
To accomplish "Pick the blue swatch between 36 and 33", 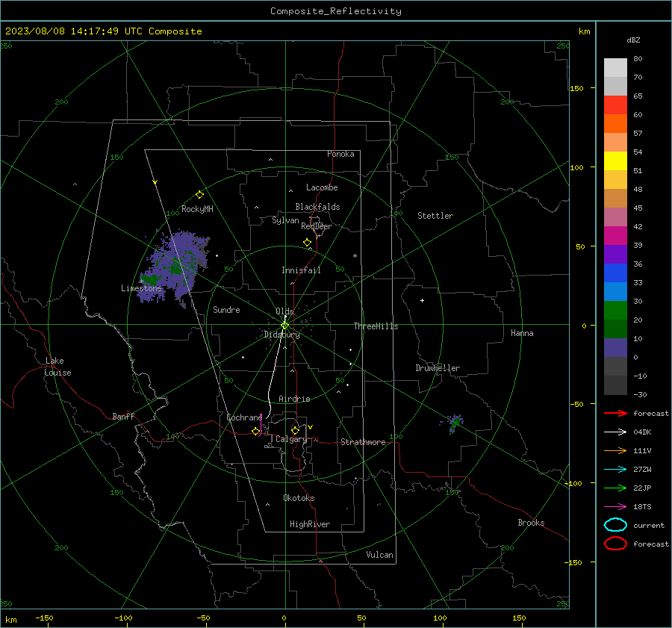I will tap(615, 273).
